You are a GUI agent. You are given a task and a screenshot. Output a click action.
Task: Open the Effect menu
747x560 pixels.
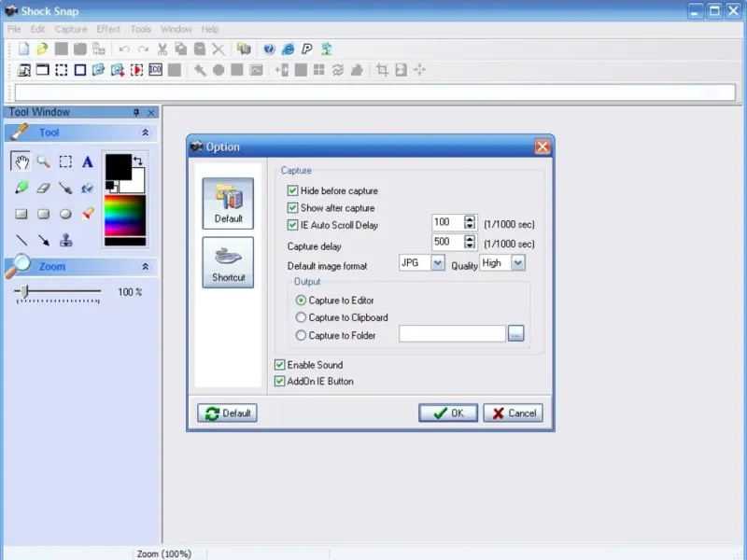click(x=108, y=29)
